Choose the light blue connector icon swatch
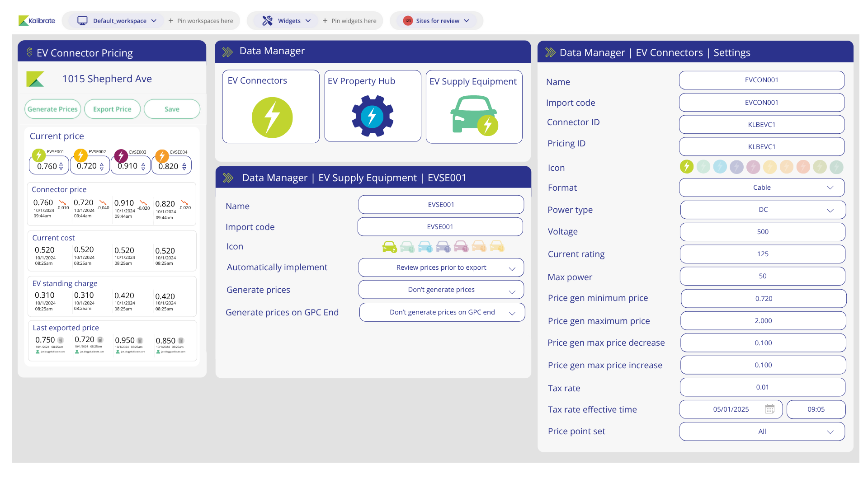 point(720,167)
